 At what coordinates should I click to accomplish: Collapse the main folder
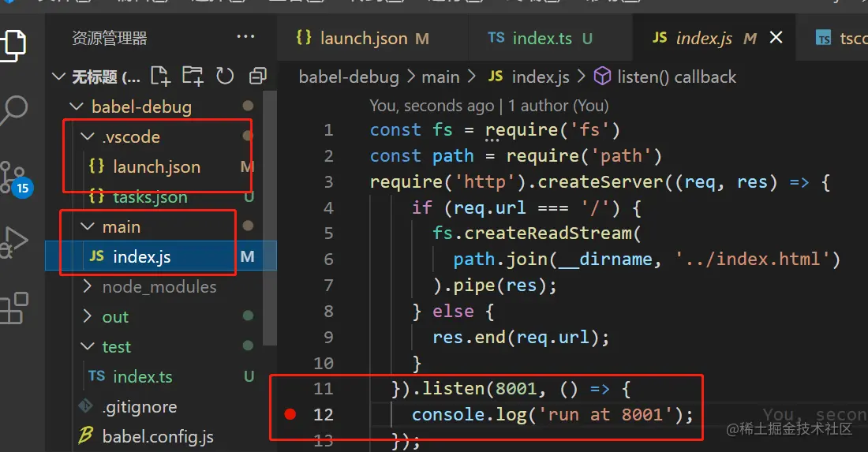click(88, 226)
